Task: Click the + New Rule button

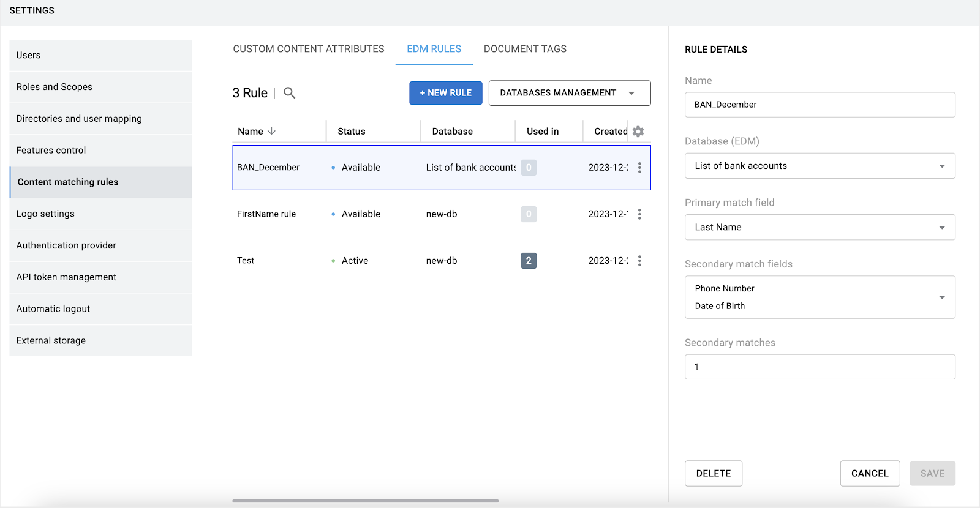Action: coord(445,93)
